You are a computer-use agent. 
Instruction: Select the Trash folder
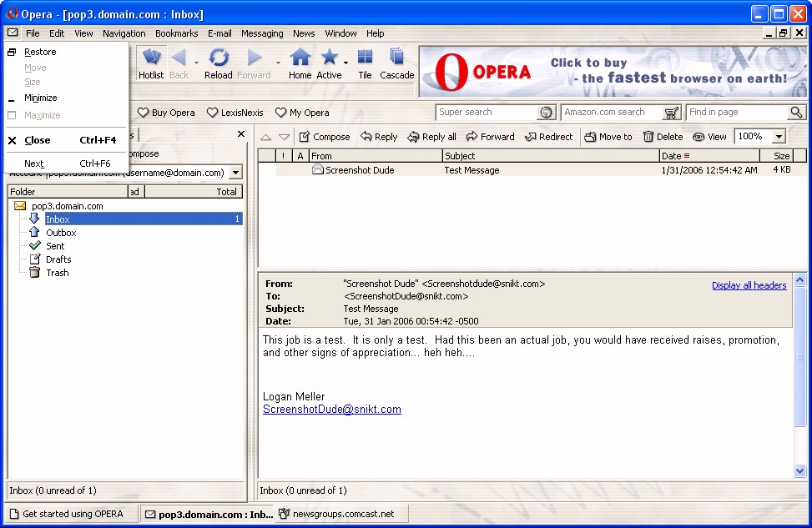coord(57,273)
